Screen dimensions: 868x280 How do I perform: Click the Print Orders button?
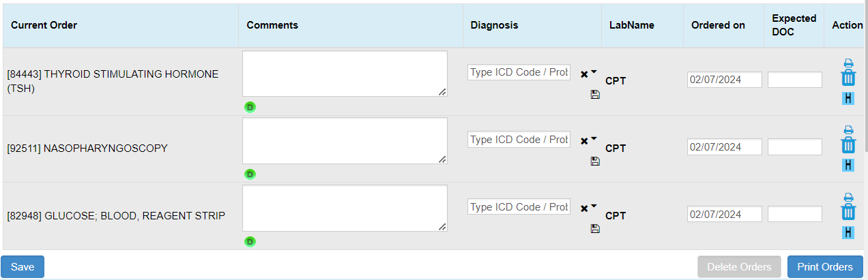coord(824,267)
